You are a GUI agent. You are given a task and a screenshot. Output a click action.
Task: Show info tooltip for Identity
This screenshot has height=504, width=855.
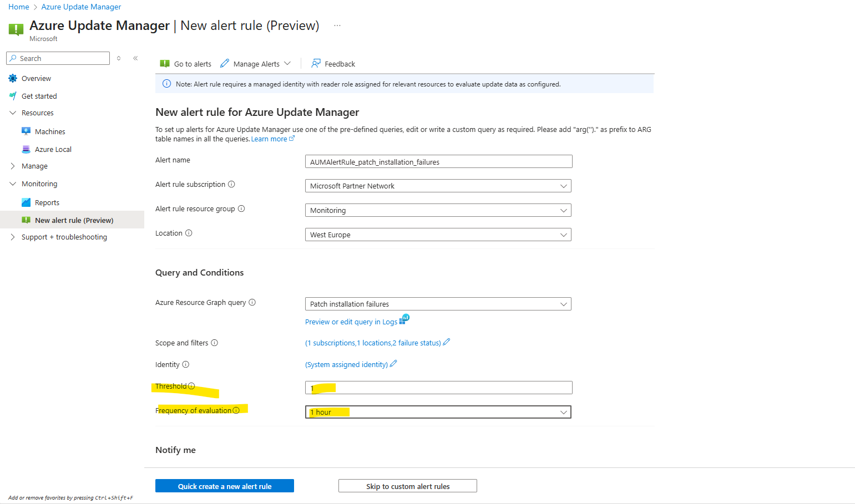pos(186,364)
